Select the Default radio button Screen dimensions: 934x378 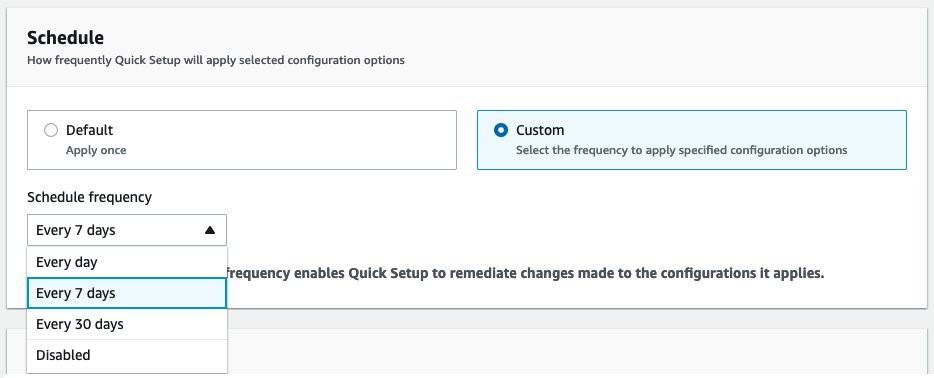coord(51,130)
